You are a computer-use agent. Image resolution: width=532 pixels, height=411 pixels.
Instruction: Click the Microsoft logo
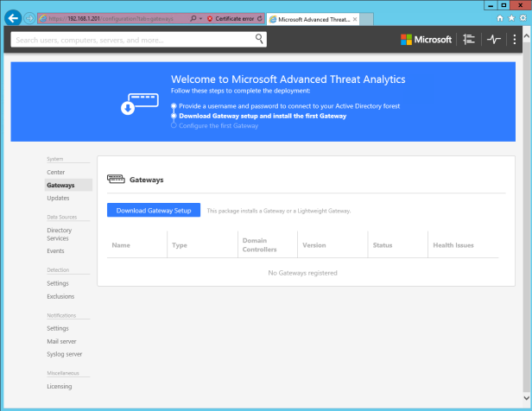tap(426, 40)
